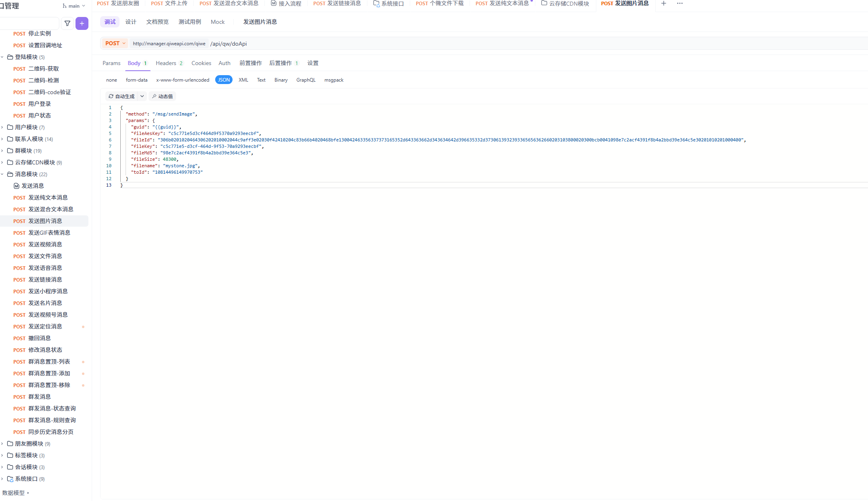Open the 发送视频消息 request in sidebar
Viewport: 868px width, 501px height.
(x=45, y=244)
